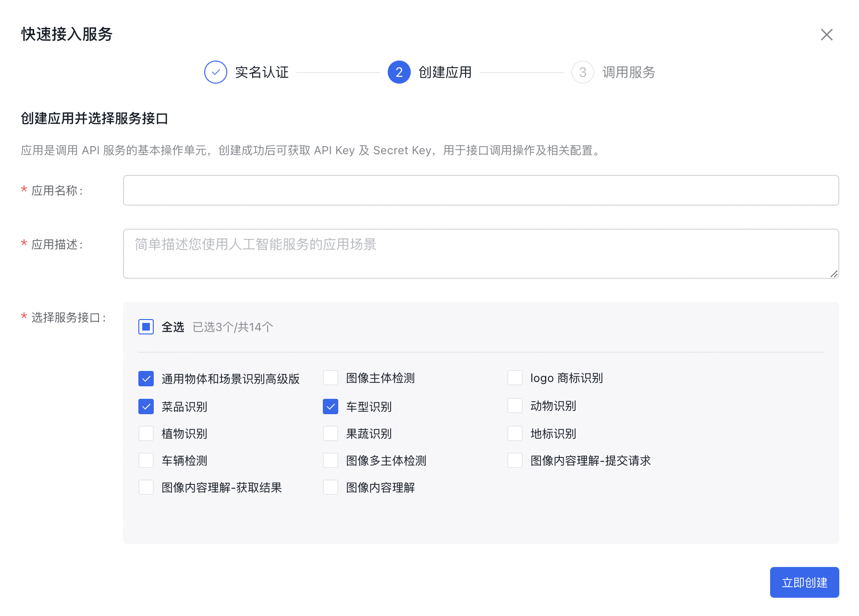Click step 2 创建应用 circle
Viewport: 859px width, 616px height.
pyautogui.click(x=399, y=73)
